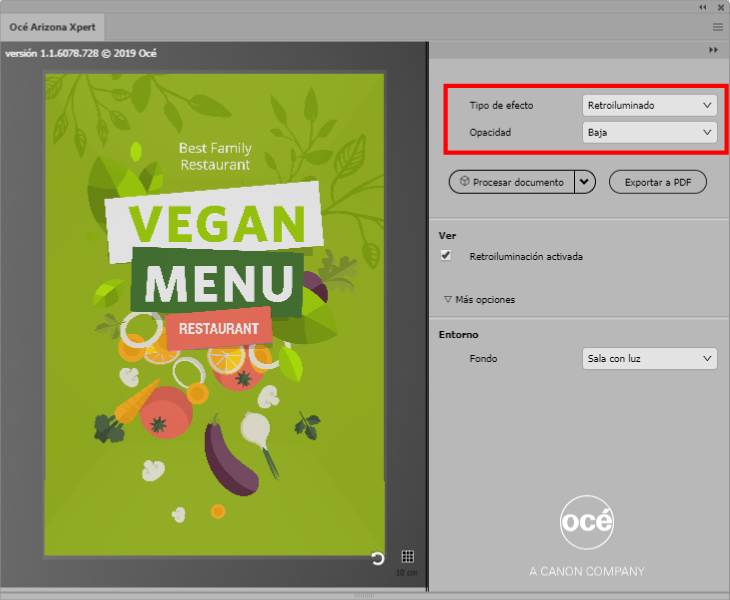Click the 10 cm scale label

pos(406,573)
